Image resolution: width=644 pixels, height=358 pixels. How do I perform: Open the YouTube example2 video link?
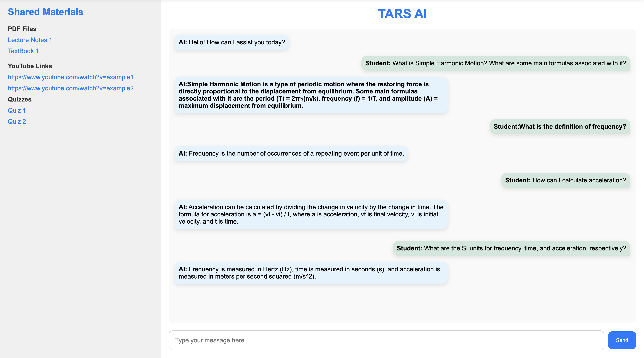coord(71,88)
